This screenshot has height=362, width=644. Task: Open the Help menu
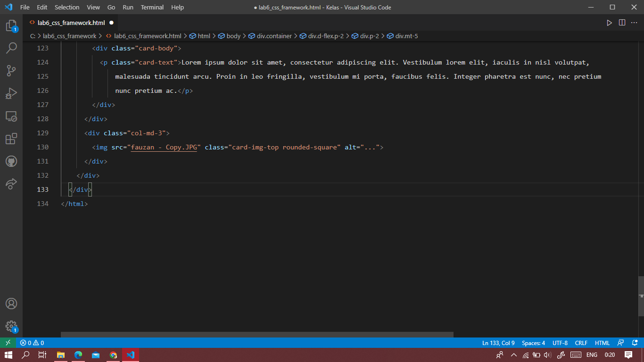coord(178,7)
